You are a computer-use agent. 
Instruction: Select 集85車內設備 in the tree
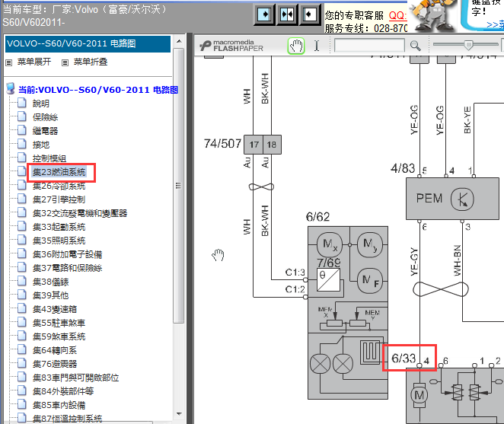pos(59,405)
